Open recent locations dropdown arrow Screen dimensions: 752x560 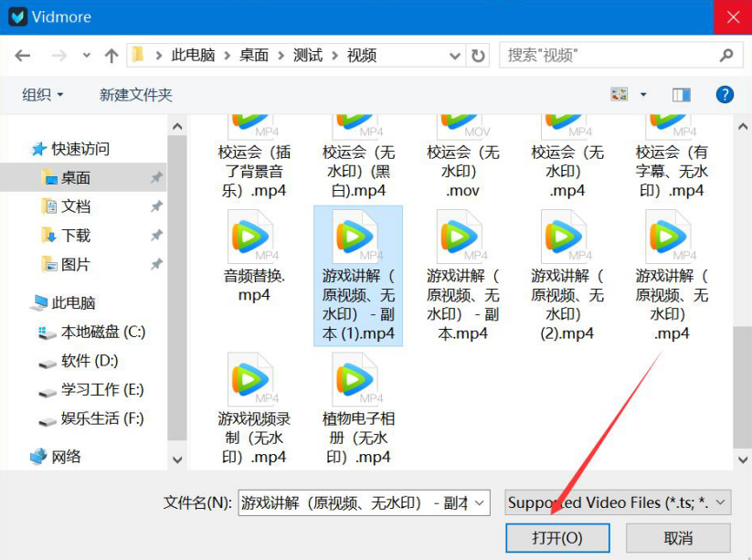pyautogui.click(x=86, y=56)
